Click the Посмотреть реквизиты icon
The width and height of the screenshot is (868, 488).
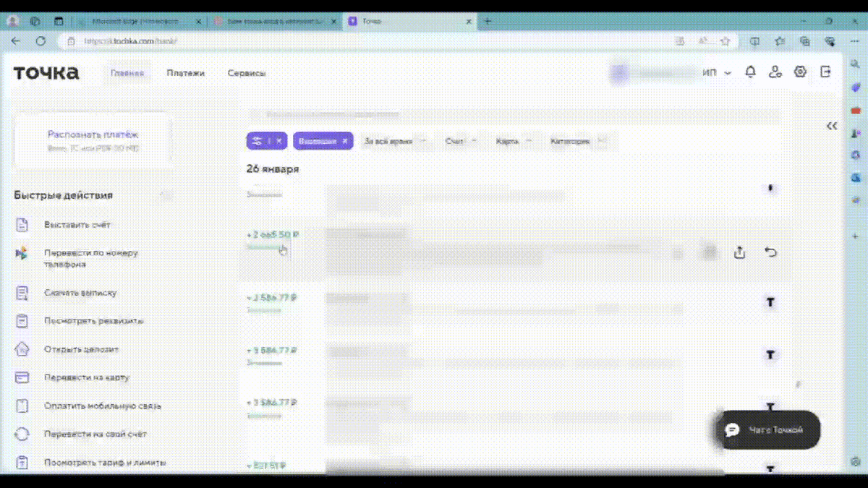pyautogui.click(x=22, y=321)
